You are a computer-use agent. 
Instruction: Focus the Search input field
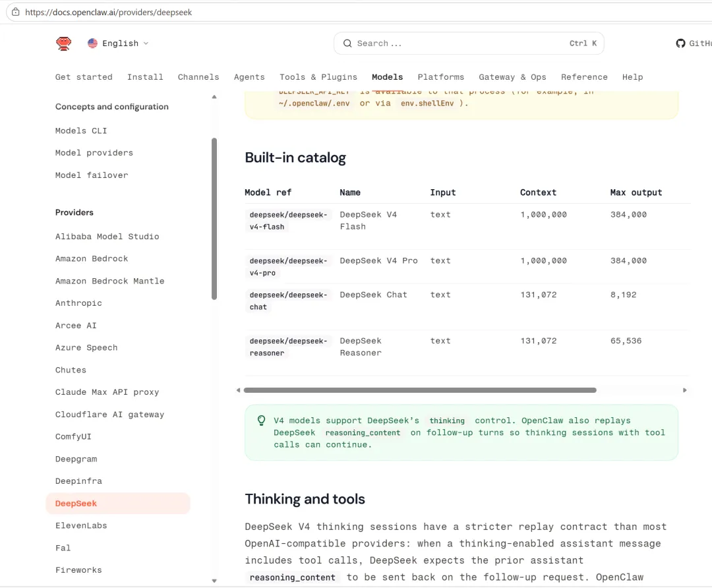(x=469, y=43)
